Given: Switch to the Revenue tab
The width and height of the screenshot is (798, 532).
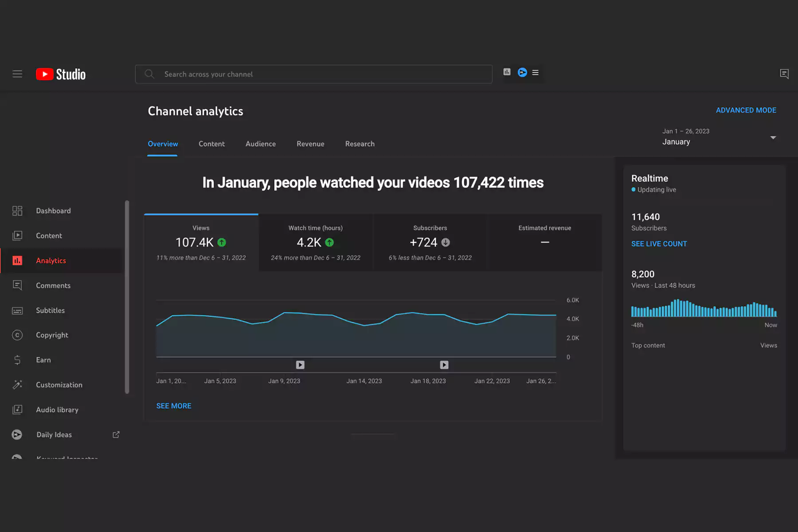Looking at the screenshot, I should click(x=310, y=144).
